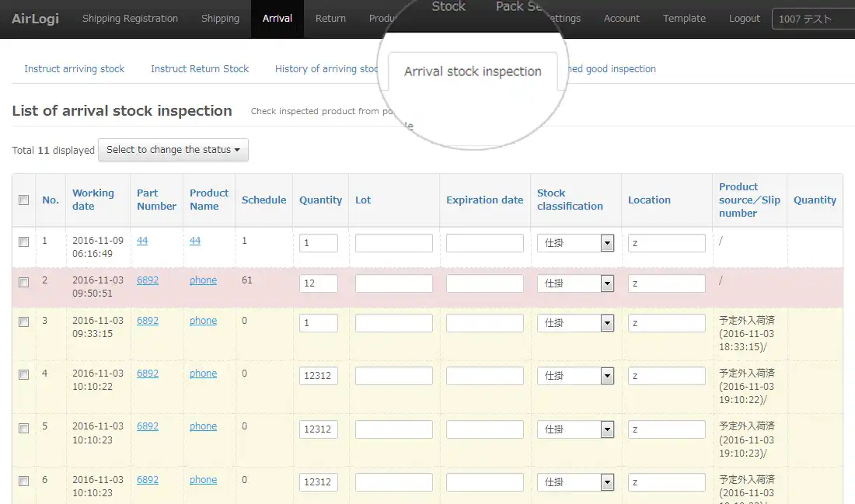Image resolution: width=855 pixels, height=504 pixels.
Task: Open the Shipping Registration menu
Action: [130, 19]
